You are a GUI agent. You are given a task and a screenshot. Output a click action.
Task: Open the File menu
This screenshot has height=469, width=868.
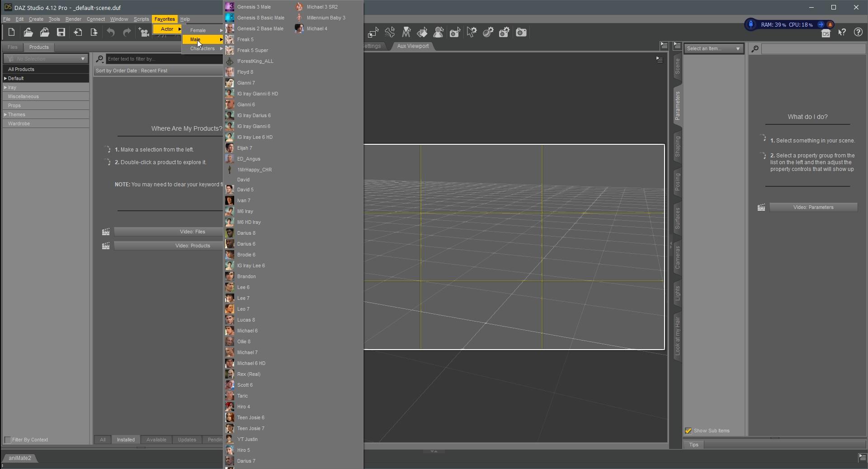coord(7,19)
